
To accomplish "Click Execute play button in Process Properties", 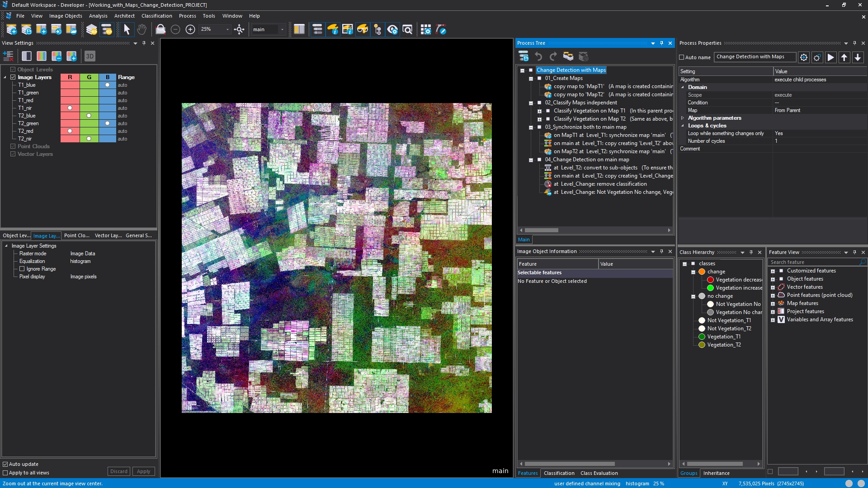I will pyautogui.click(x=830, y=57).
